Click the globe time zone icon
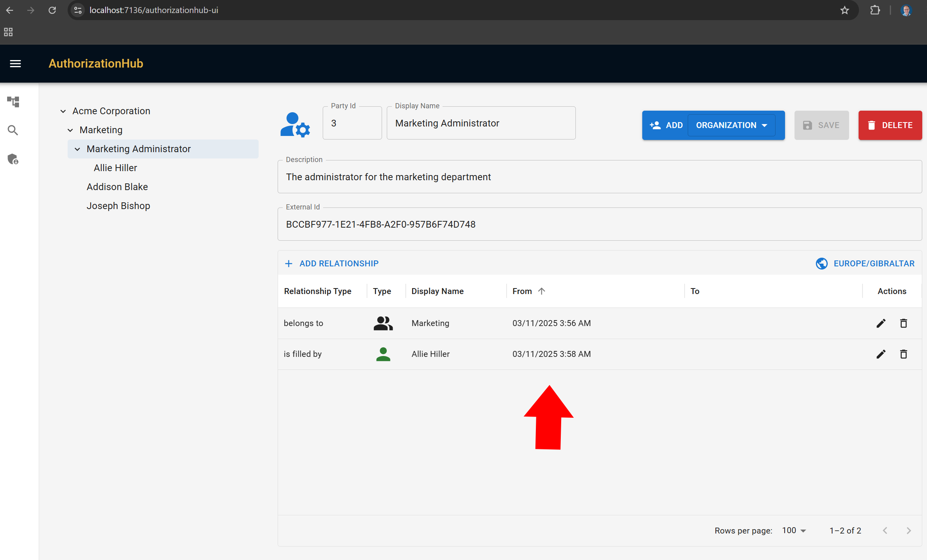The image size is (927, 560). pos(821,264)
